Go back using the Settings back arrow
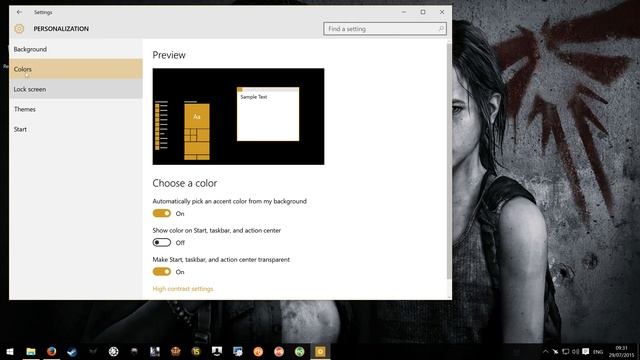Viewport: 640px width, 360px height. pos(19,12)
